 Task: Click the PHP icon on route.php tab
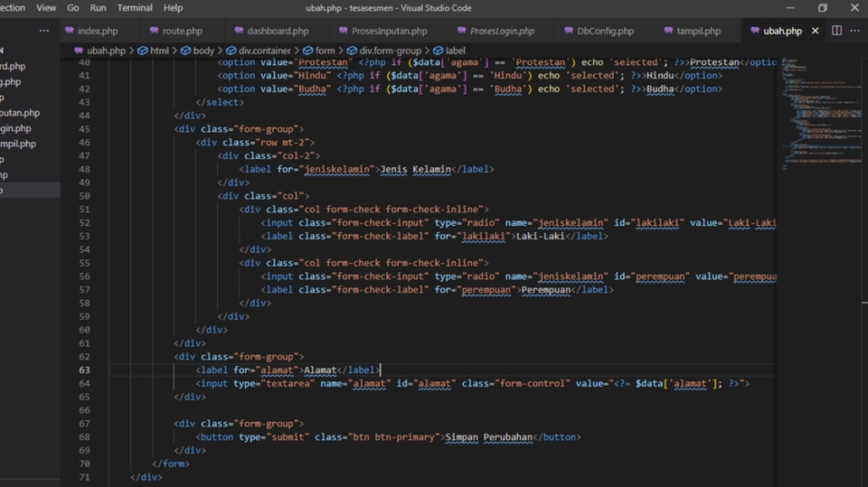click(x=154, y=31)
